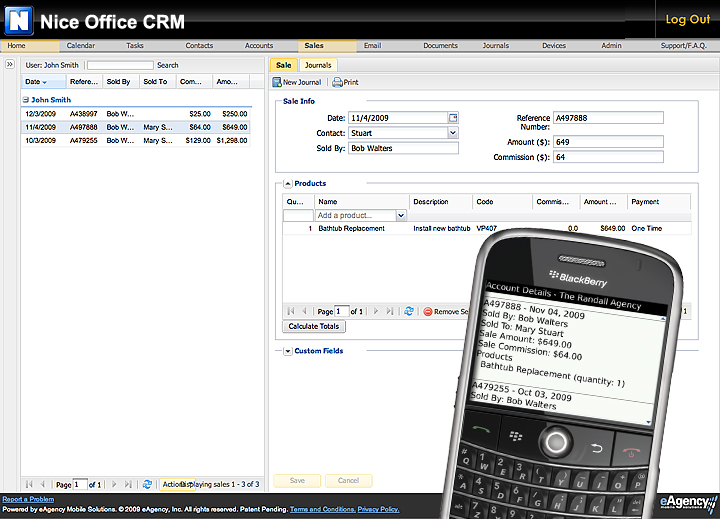Click the Reference Number field A497888
The width and height of the screenshot is (720, 519).
(x=608, y=118)
